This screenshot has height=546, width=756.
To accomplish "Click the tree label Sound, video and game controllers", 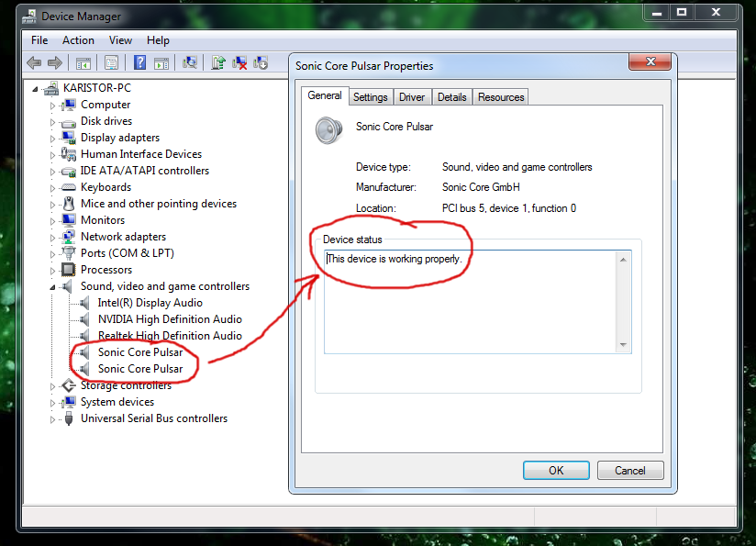I will pyautogui.click(x=165, y=286).
